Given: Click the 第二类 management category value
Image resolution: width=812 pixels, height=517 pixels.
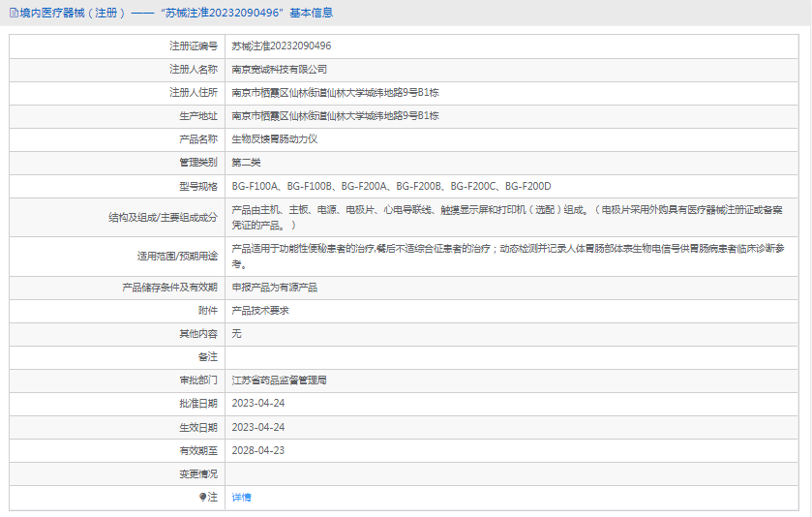Looking at the screenshot, I should click(246, 163).
